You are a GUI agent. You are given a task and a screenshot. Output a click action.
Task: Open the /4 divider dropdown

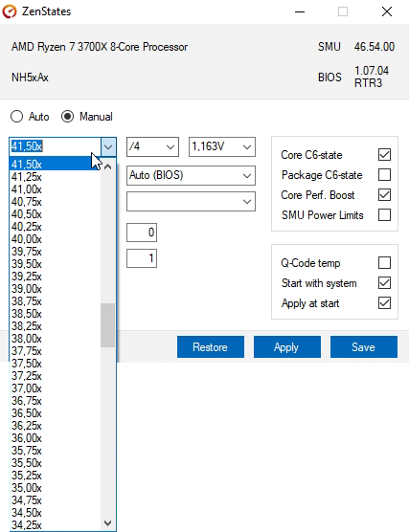(x=152, y=147)
